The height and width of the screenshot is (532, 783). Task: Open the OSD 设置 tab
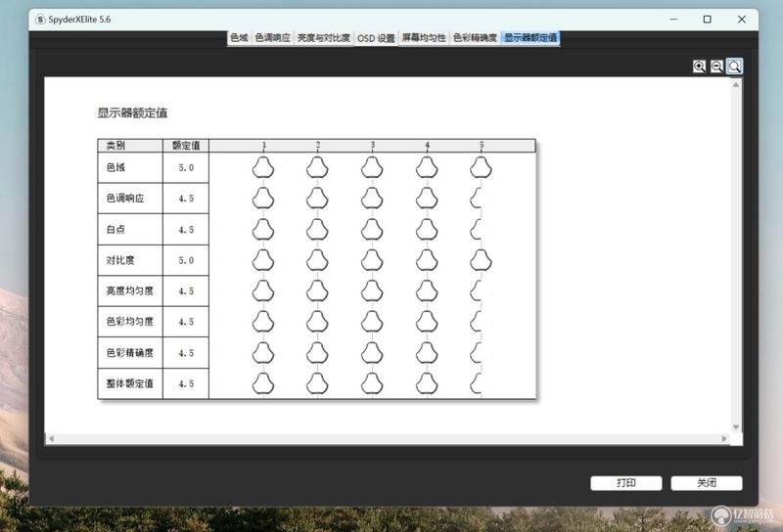(x=376, y=38)
